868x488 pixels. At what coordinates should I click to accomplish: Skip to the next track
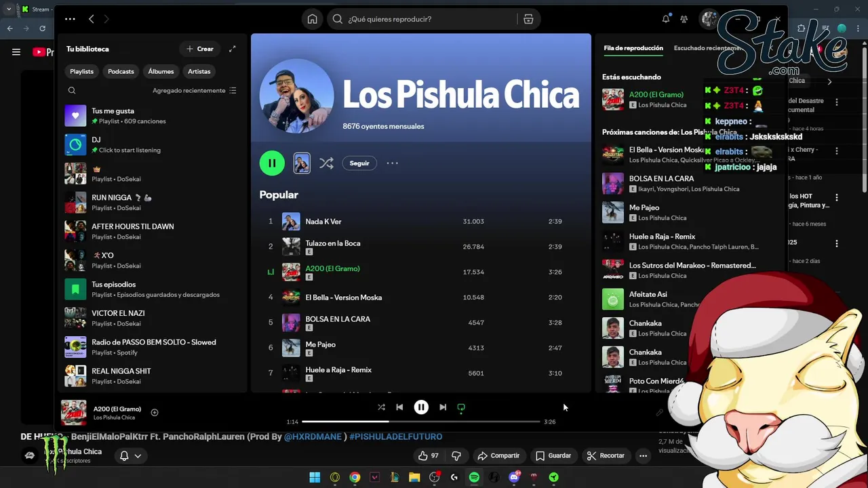coord(443,407)
